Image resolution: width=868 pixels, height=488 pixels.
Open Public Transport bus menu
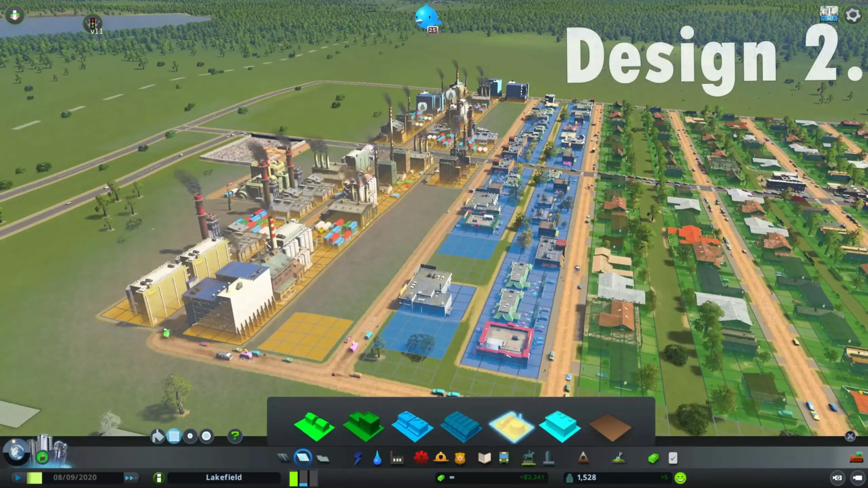504,459
